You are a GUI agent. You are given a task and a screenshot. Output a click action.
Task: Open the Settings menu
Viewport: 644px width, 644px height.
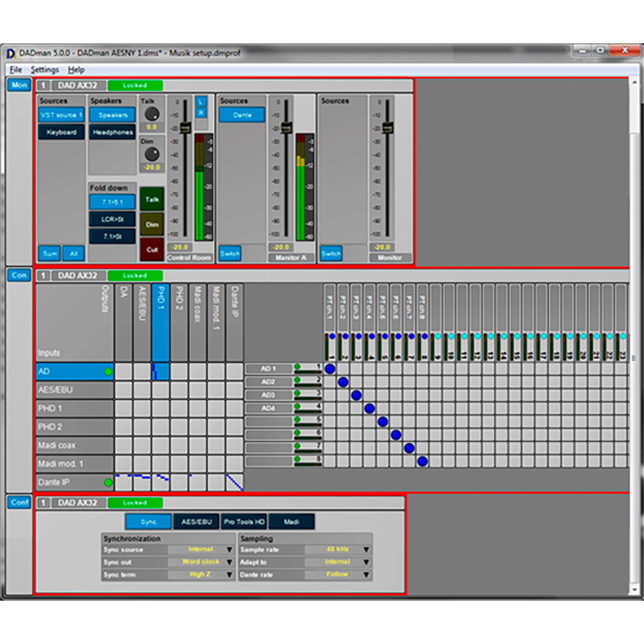tap(45, 69)
